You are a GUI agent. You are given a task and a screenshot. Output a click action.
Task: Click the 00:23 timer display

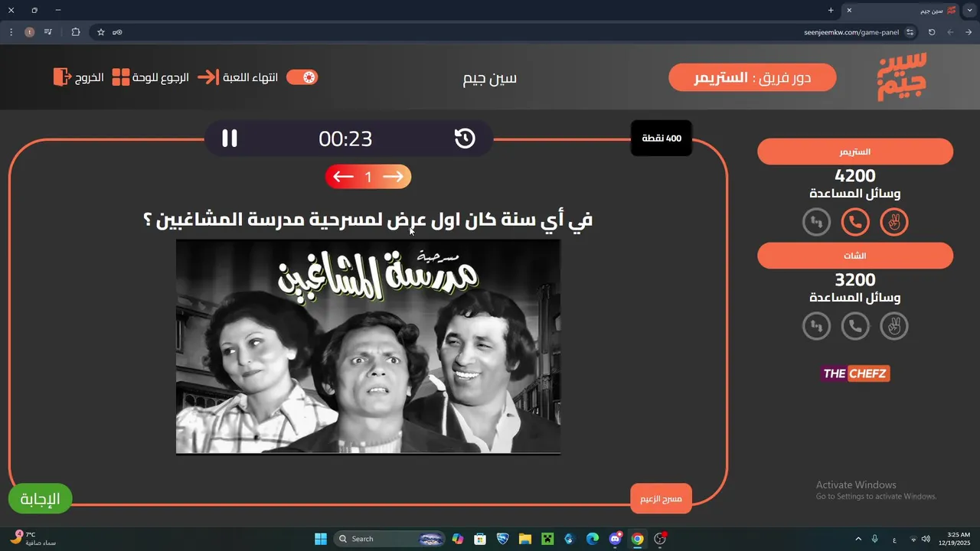(x=345, y=139)
